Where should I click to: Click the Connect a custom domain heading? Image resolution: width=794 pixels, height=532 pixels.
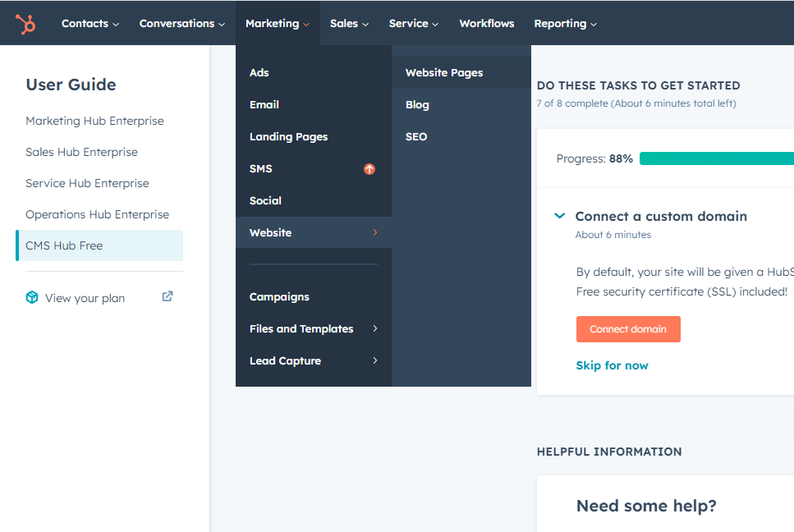(x=661, y=216)
